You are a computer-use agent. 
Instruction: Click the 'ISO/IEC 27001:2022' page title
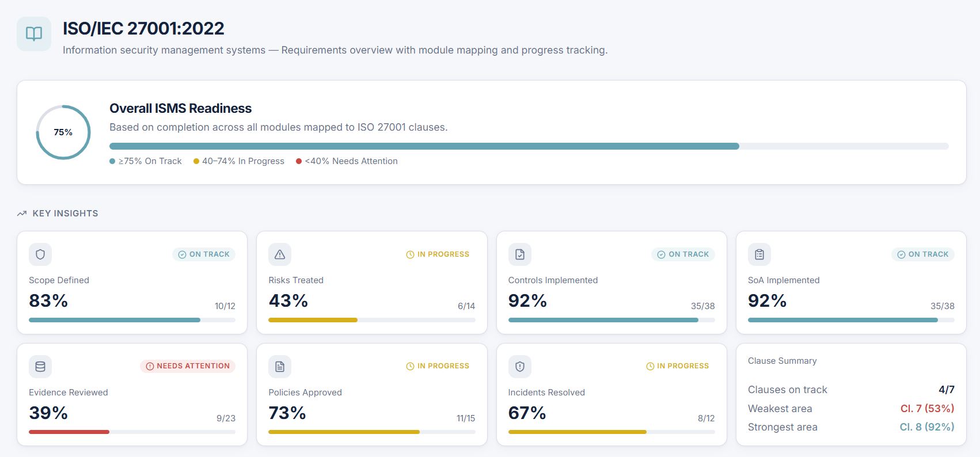[143, 28]
